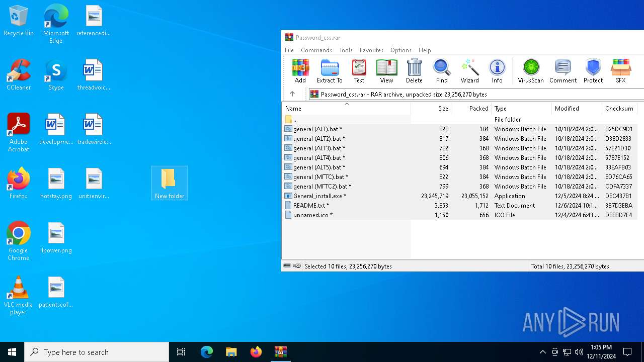Open Google Chrome desktop shortcut
The image size is (644, 362).
click(19, 241)
